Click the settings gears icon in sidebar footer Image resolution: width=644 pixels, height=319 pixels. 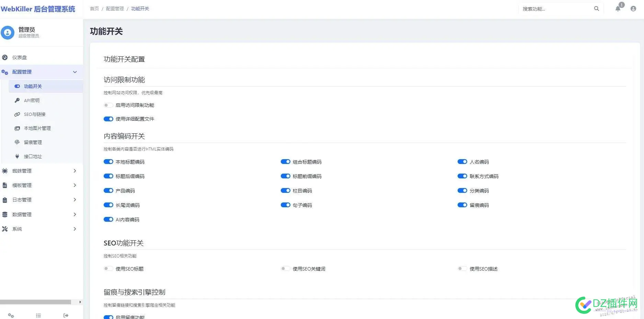(11, 315)
